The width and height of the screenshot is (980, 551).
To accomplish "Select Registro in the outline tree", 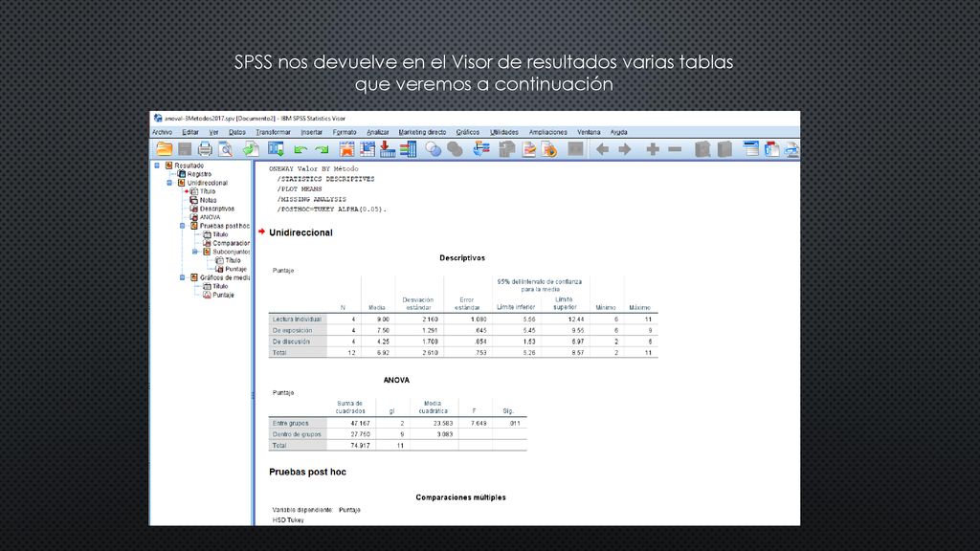I will click(x=199, y=174).
